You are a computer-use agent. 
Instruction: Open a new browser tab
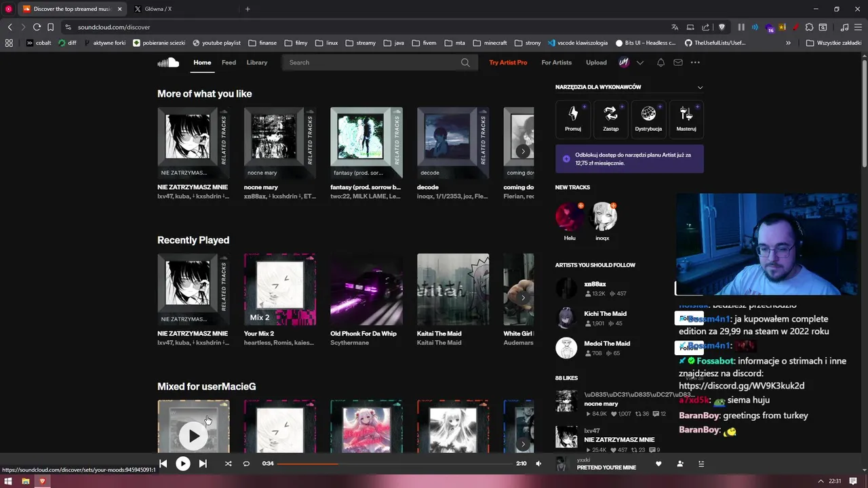tap(248, 9)
